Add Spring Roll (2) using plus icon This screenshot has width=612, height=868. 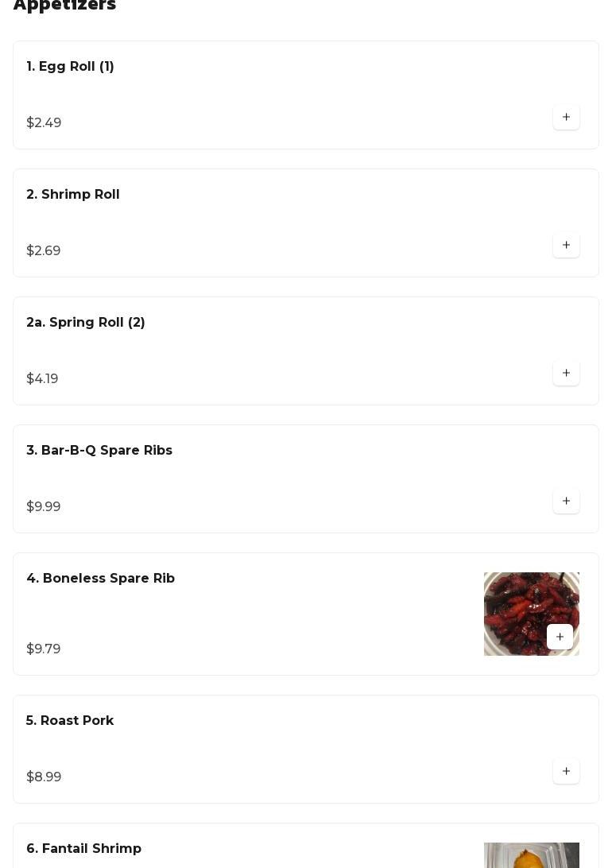[x=566, y=374]
